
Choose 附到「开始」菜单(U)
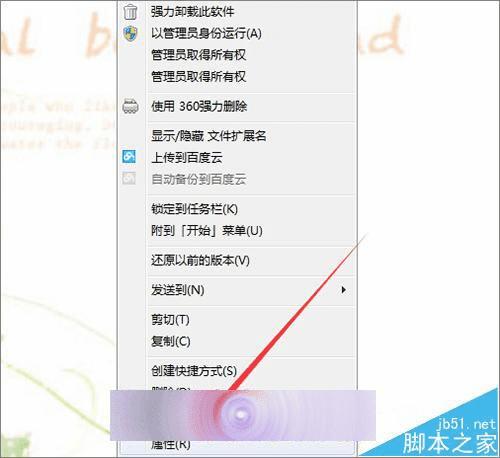tap(237, 230)
